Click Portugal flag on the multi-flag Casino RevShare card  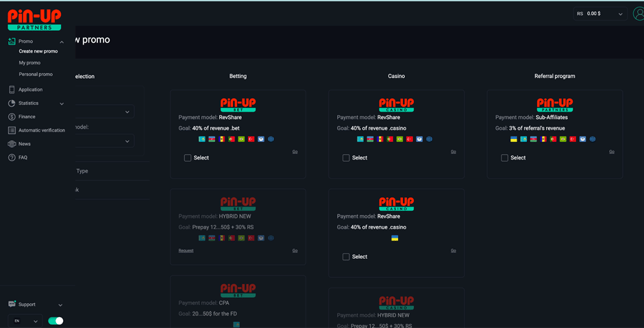tap(390, 139)
